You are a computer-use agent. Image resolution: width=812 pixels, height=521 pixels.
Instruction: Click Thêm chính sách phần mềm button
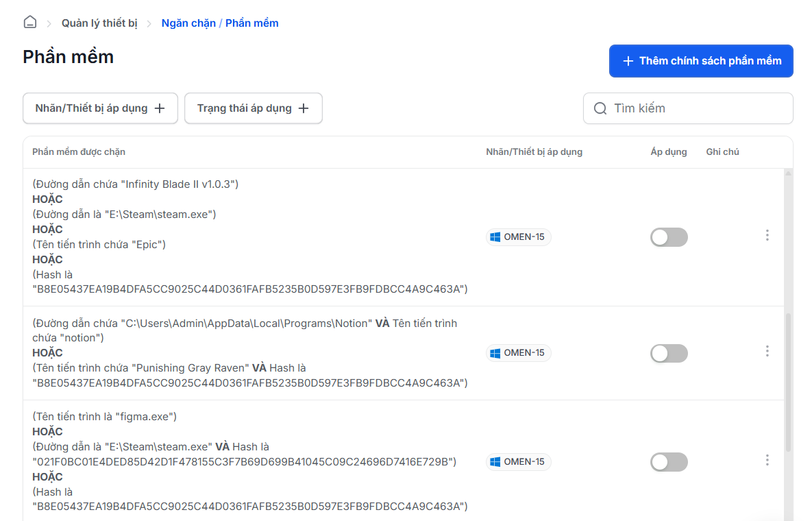click(x=701, y=61)
